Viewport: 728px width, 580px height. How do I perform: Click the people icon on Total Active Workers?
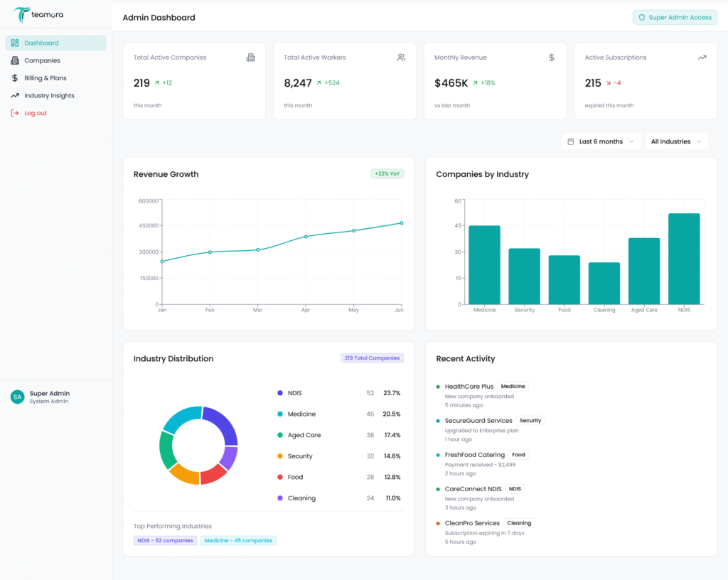pos(401,58)
